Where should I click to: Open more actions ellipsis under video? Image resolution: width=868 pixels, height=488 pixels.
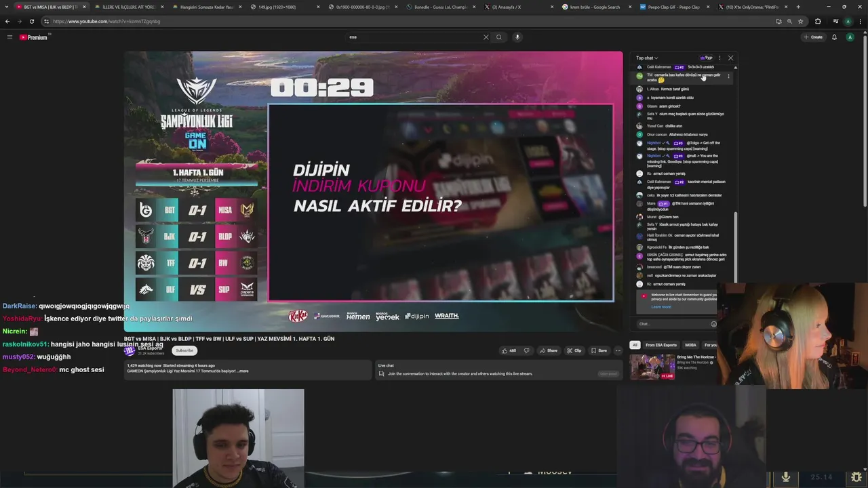click(x=618, y=350)
